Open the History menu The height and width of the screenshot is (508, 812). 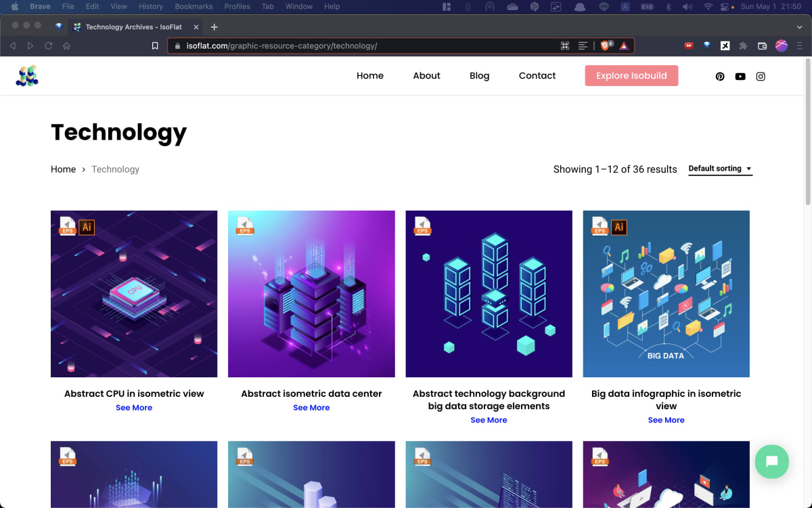click(x=151, y=7)
